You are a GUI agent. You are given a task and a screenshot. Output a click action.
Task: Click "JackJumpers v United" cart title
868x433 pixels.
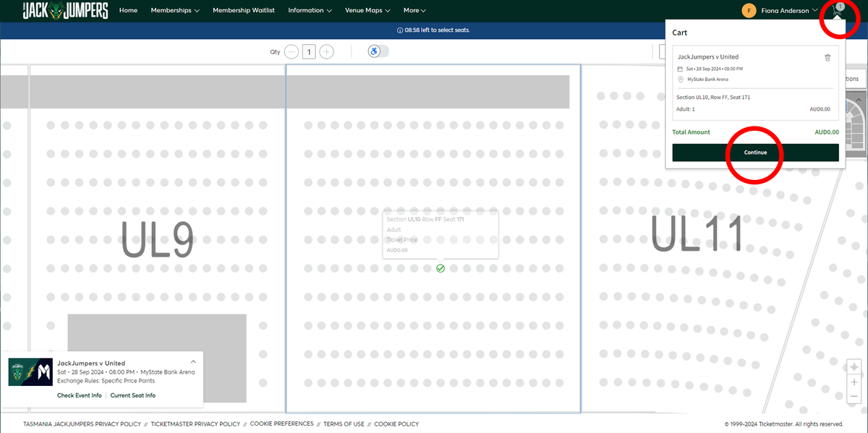707,57
